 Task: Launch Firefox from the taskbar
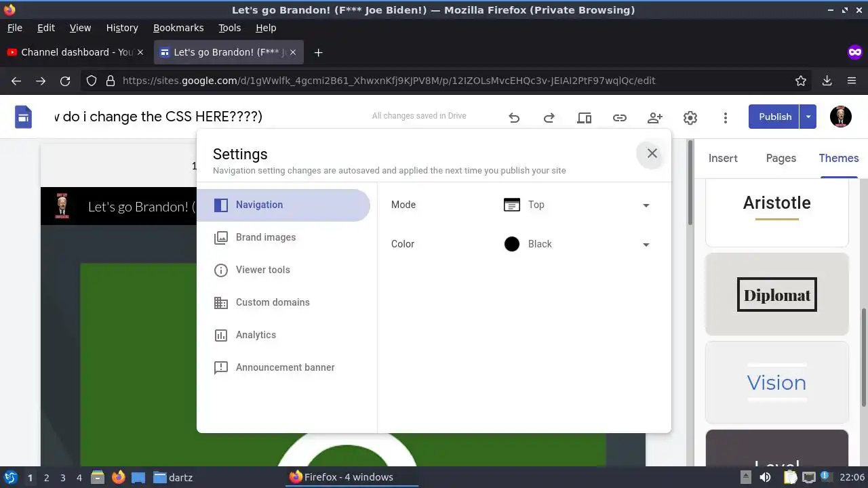[x=118, y=477]
